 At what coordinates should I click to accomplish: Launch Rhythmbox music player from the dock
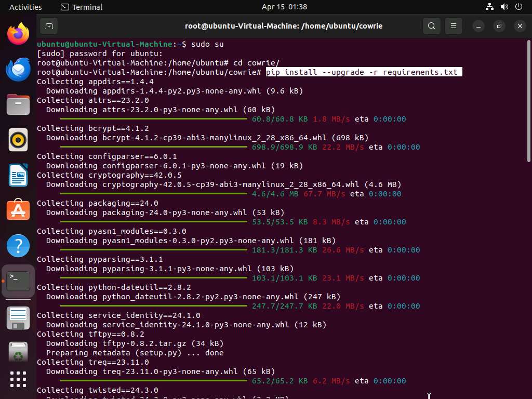(x=18, y=139)
